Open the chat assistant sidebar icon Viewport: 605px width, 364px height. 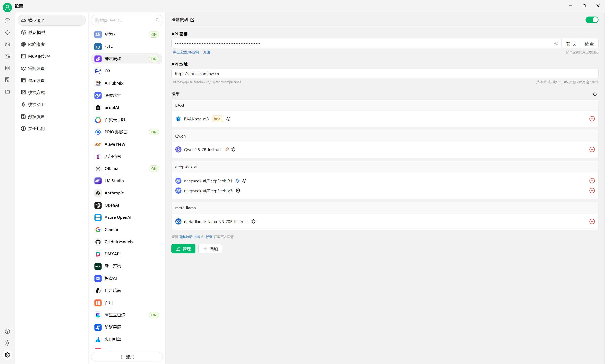(x=7, y=21)
